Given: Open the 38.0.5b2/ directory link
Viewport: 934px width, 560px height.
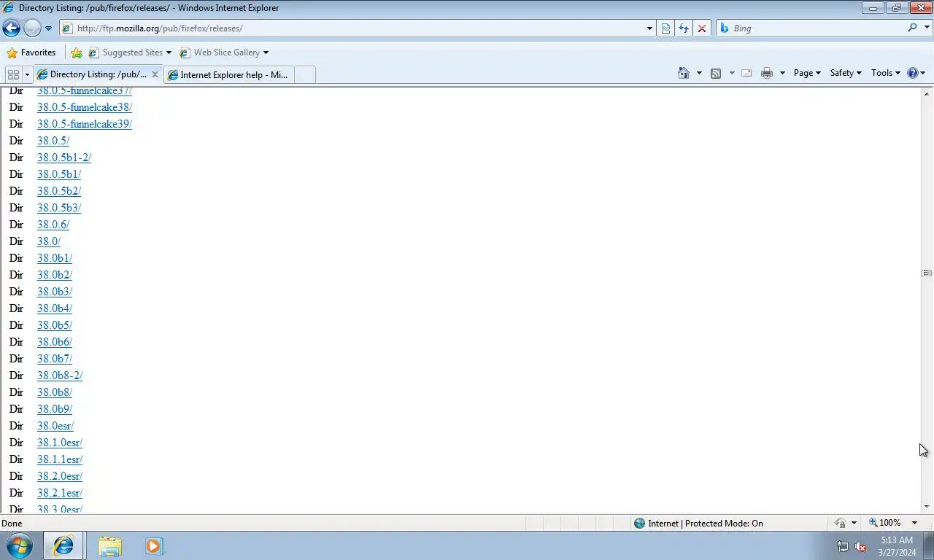Looking at the screenshot, I should [59, 191].
